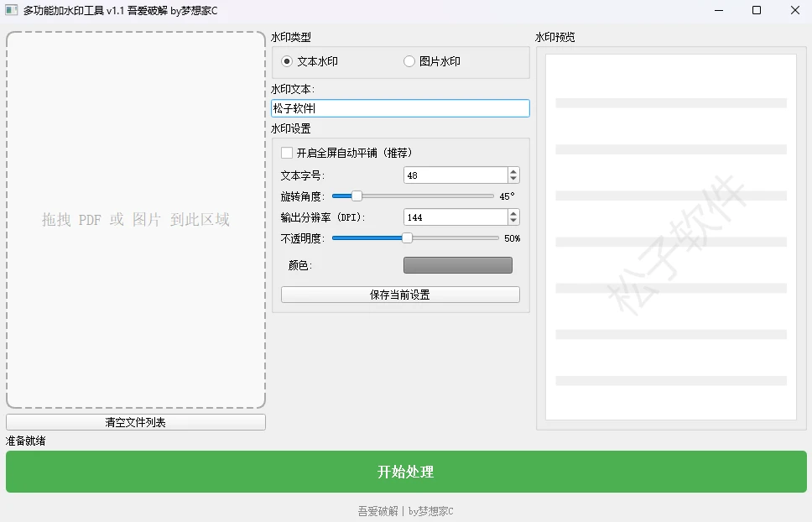The image size is (812, 522).
Task: Select the font size value 48
Action: click(453, 175)
